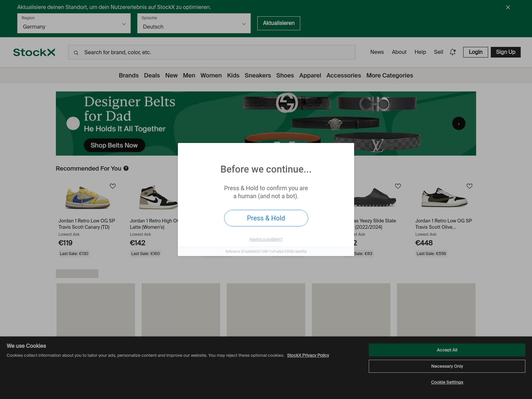
Task: Go to previous banner slide
Action: click(x=73, y=123)
